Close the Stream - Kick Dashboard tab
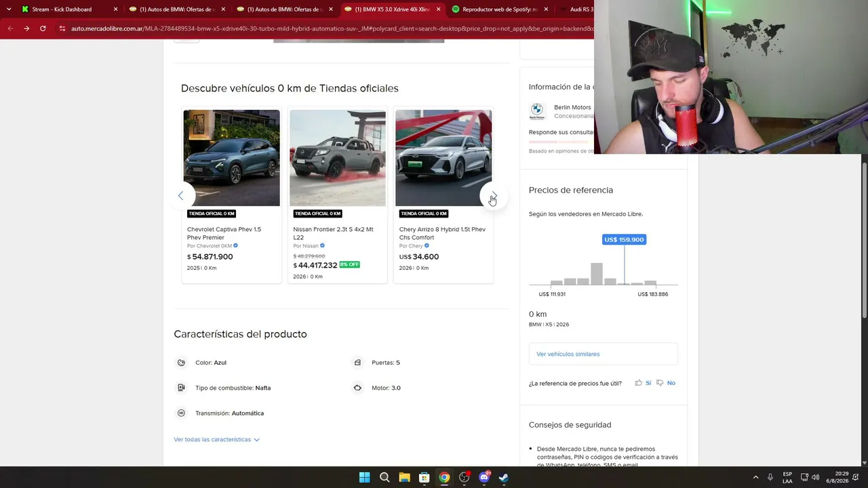Viewport: 868px width, 488px height. (115, 9)
